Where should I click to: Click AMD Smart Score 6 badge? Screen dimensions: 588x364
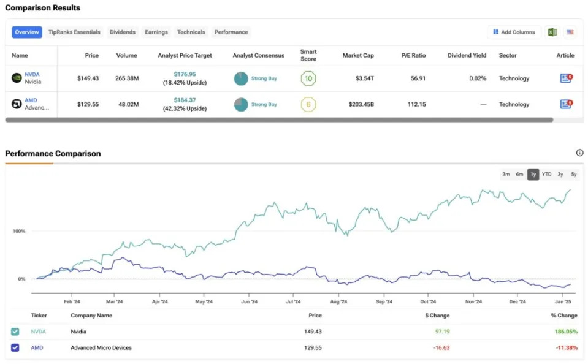pos(308,105)
